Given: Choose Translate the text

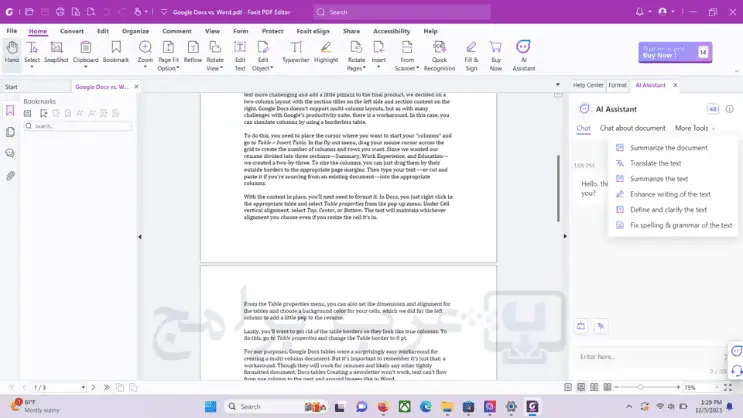Looking at the screenshot, I should (x=655, y=163).
